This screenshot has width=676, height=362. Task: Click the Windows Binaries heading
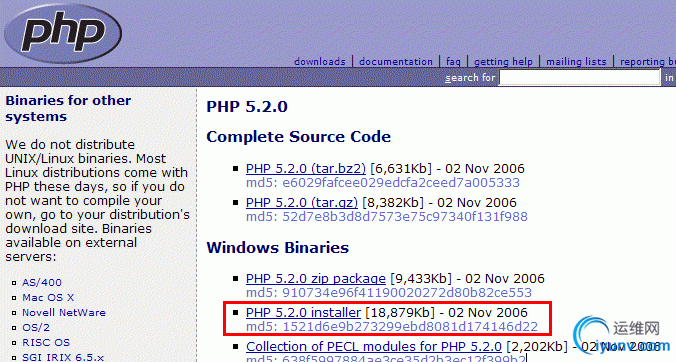278,248
